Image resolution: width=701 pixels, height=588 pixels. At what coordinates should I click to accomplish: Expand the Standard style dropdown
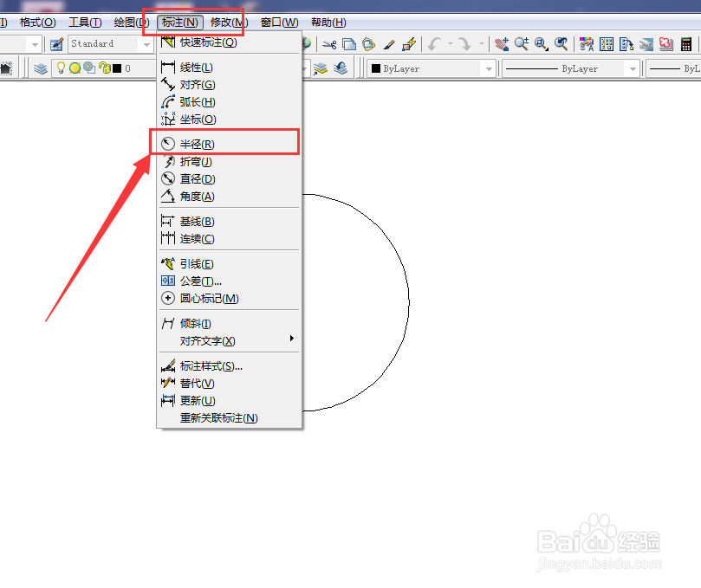[146, 44]
